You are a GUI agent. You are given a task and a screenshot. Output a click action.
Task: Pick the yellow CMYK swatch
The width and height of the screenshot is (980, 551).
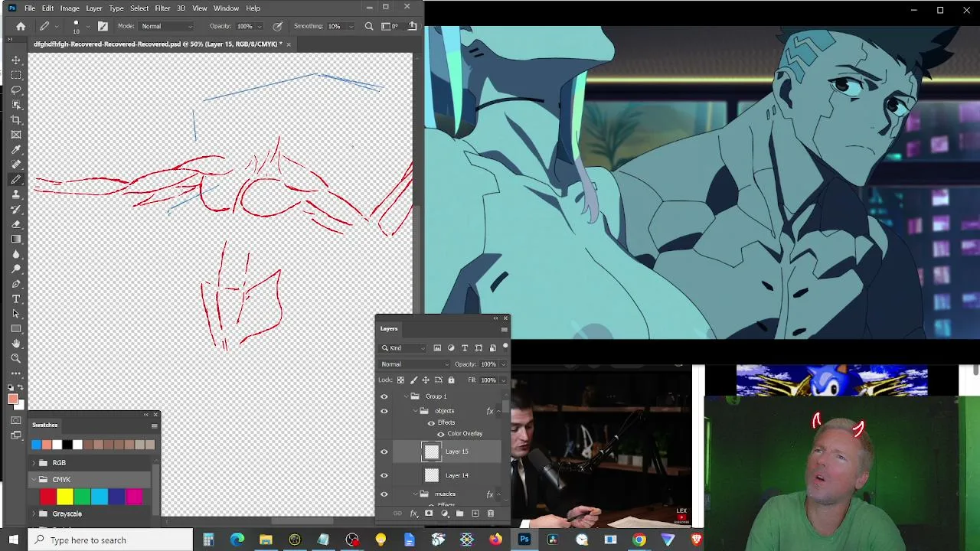[65, 497]
